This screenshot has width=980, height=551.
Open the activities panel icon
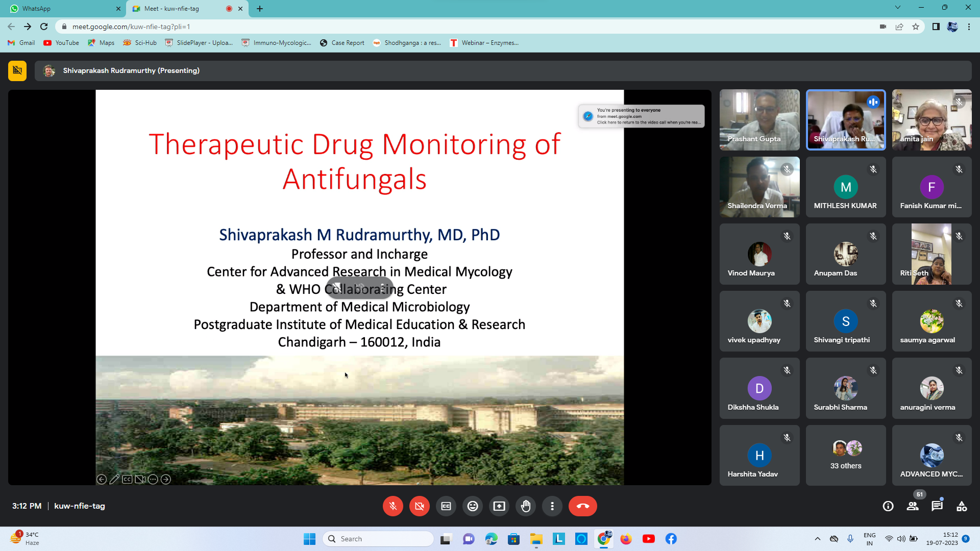pyautogui.click(x=962, y=506)
